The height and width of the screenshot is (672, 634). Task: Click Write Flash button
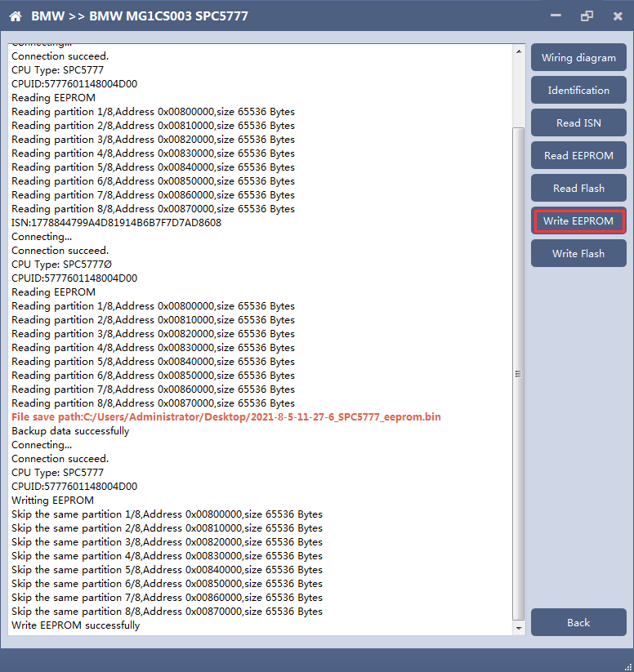coord(578,253)
